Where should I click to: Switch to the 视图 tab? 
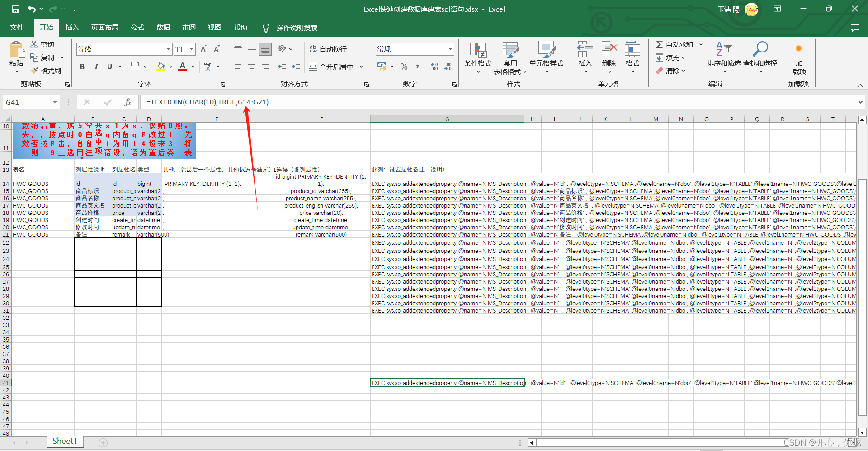tap(214, 28)
